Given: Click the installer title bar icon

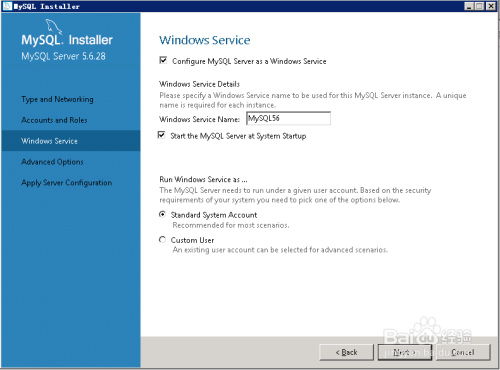Looking at the screenshot, I should click(x=7, y=6).
